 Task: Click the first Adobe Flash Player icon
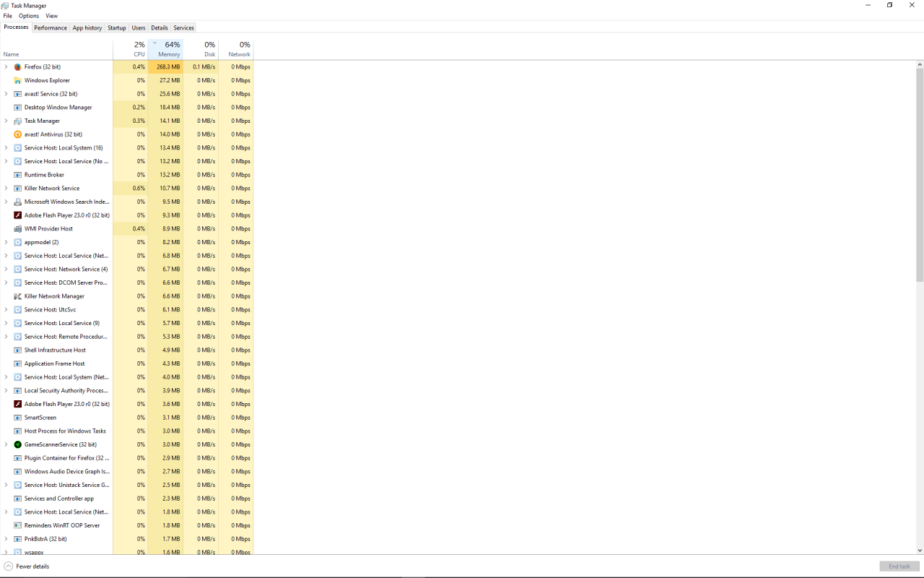coord(18,215)
